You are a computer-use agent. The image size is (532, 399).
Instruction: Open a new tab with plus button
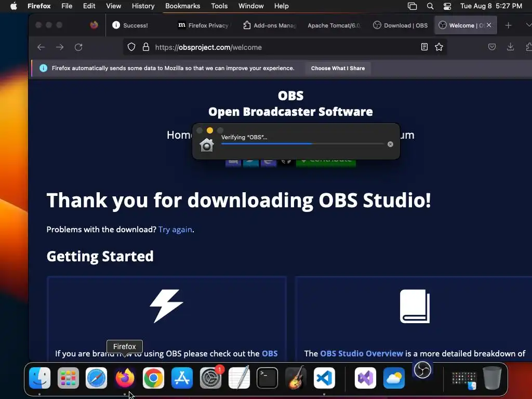[508, 25]
